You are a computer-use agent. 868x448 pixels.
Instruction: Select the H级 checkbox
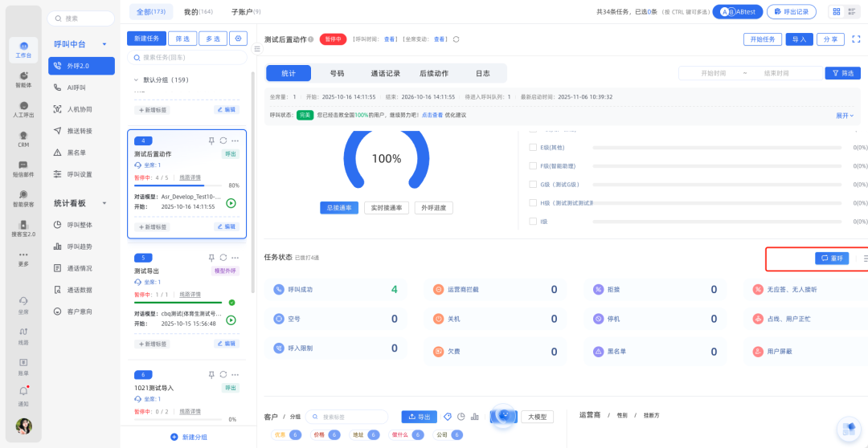[533, 202]
